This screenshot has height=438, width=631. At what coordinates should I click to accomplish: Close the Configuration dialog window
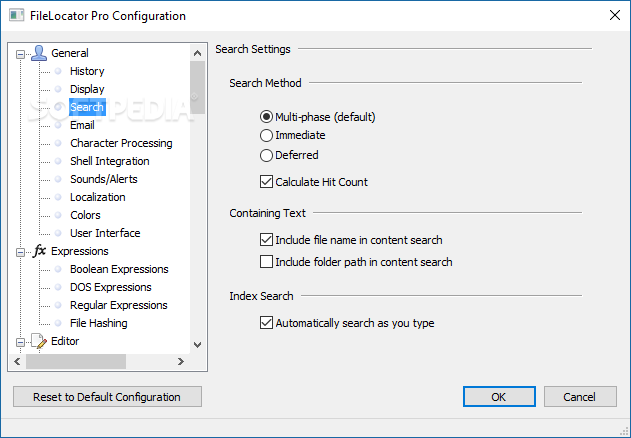(x=615, y=15)
